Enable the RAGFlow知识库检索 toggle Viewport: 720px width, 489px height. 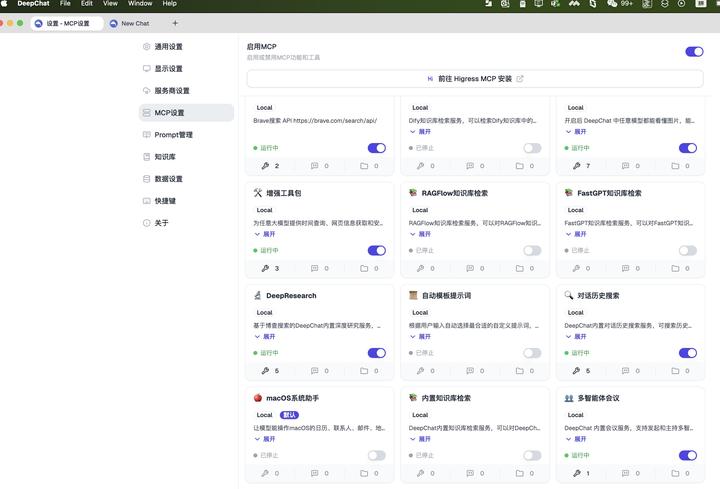pos(532,250)
